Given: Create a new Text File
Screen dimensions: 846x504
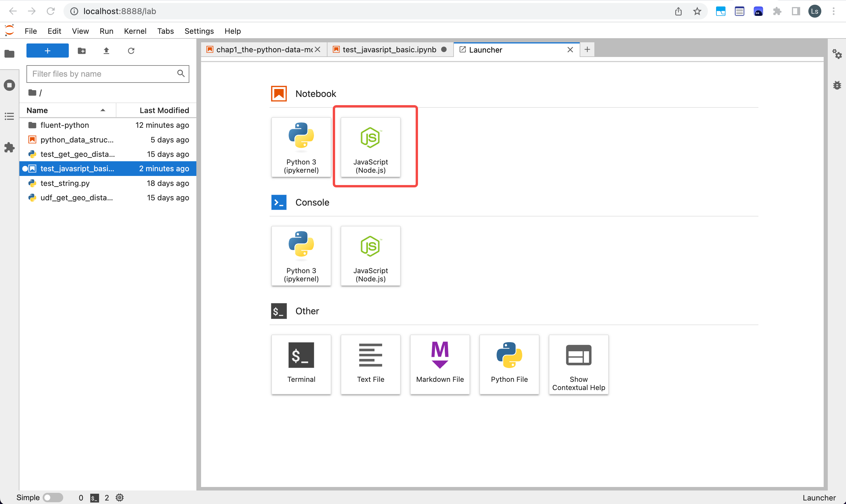Looking at the screenshot, I should [x=370, y=364].
